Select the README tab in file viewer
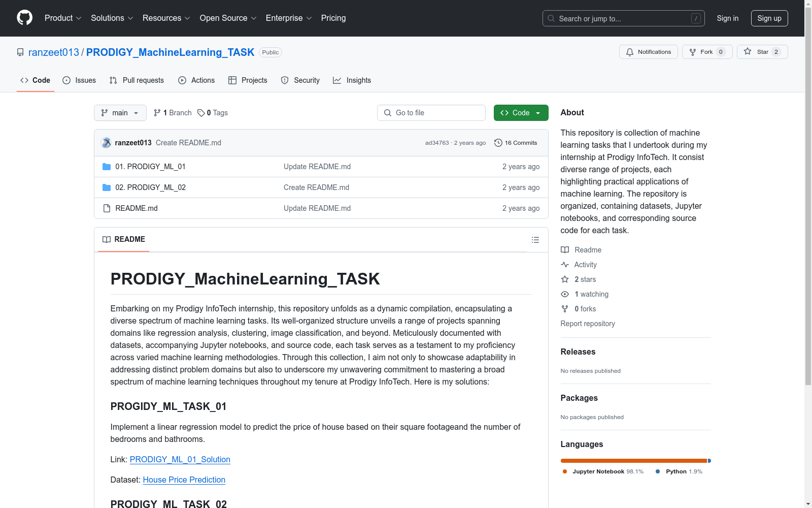Screen dimensions: 812x508 coord(124,239)
